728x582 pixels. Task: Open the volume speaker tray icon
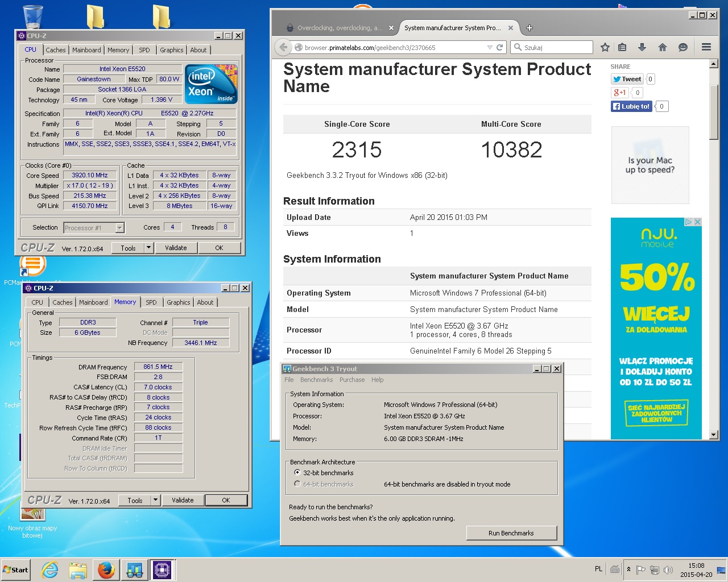click(668, 569)
